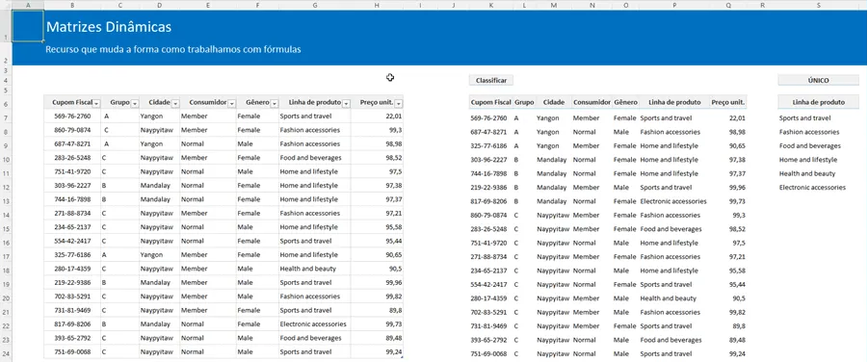Select Food and beverages in row 10
Screen dimensions: 868x362
tap(314, 158)
